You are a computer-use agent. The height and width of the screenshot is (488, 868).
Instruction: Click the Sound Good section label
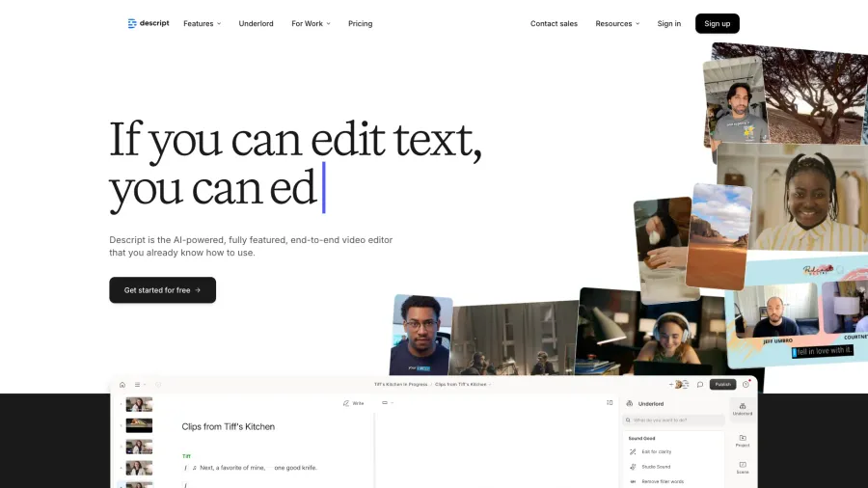pyautogui.click(x=641, y=438)
